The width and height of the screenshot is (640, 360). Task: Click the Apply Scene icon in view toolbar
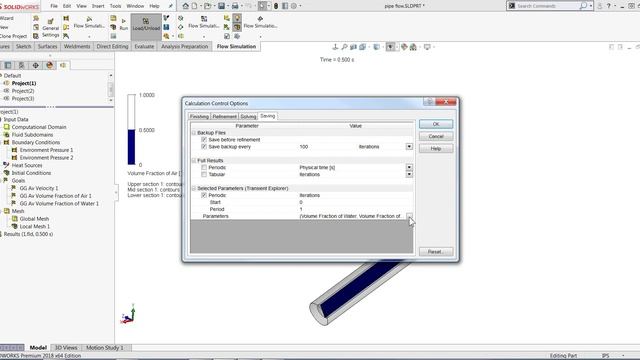(x=413, y=47)
